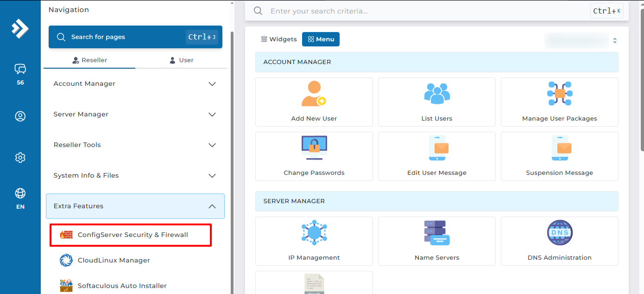
Task: Open ConfigServer Security & Firewall link
Action: (x=133, y=235)
